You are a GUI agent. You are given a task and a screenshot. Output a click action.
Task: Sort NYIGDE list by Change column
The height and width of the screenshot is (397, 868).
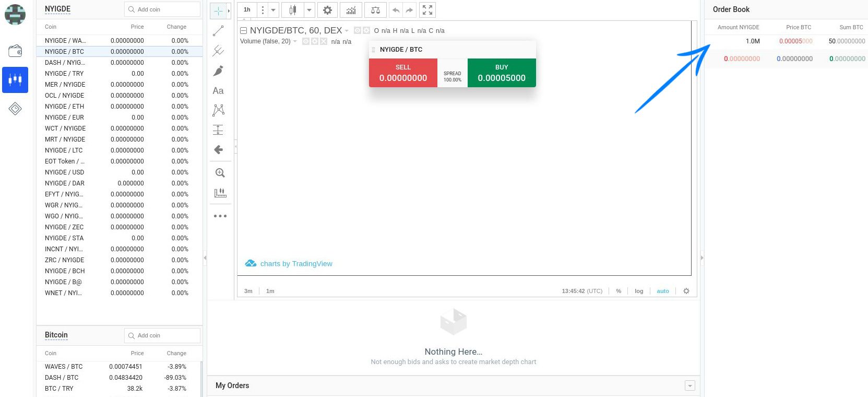click(176, 27)
